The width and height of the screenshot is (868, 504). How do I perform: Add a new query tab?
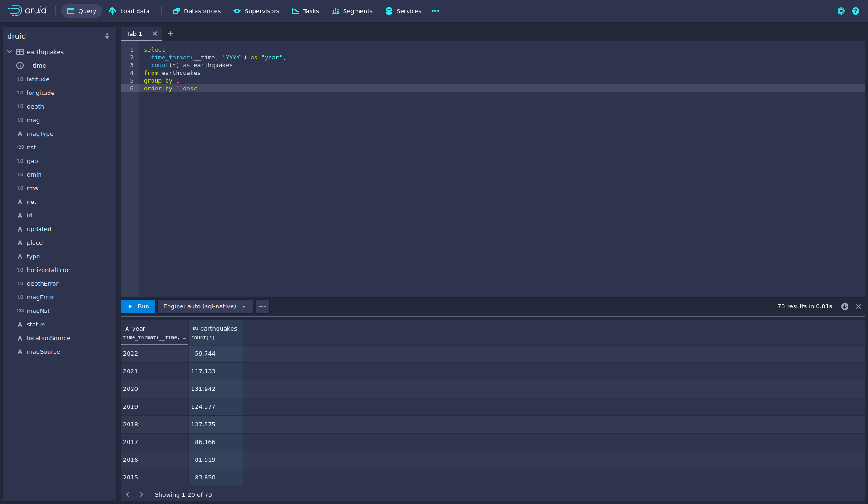pyautogui.click(x=170, y=34)
